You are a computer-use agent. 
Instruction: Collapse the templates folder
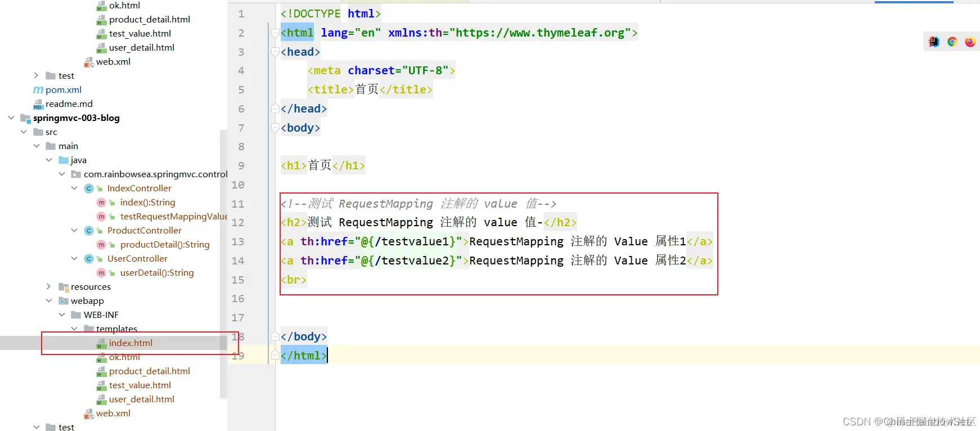[74, 329]
